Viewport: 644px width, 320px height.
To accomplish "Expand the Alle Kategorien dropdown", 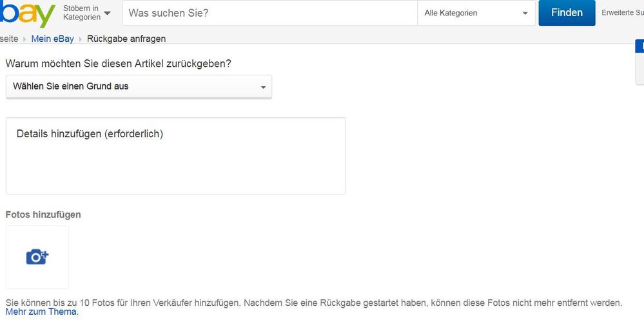I will tap(476, 13).
